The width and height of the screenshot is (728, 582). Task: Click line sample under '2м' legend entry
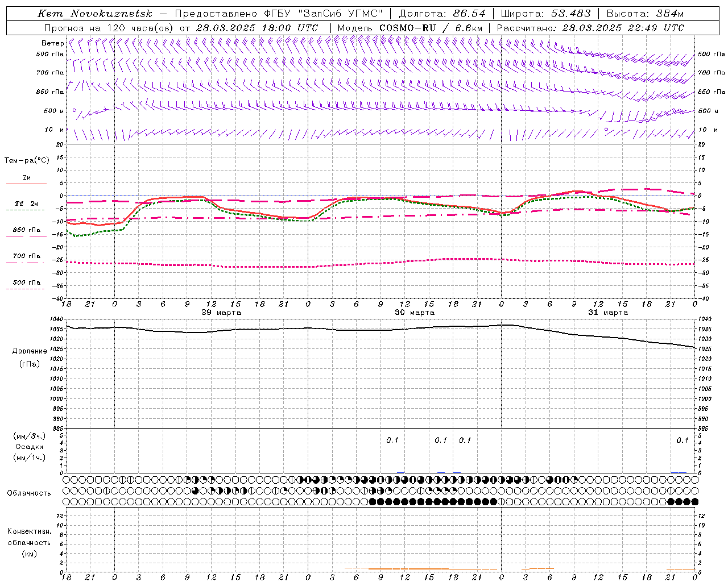point(26,184)
